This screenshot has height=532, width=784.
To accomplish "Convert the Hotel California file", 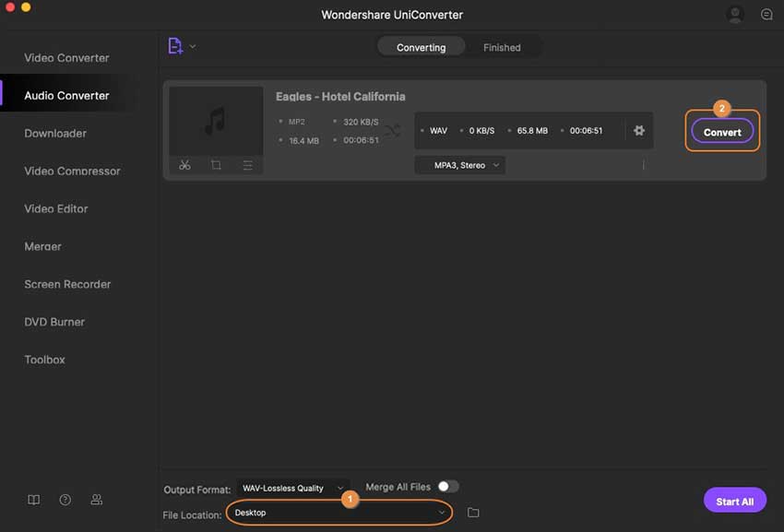I will coord(722,132).
